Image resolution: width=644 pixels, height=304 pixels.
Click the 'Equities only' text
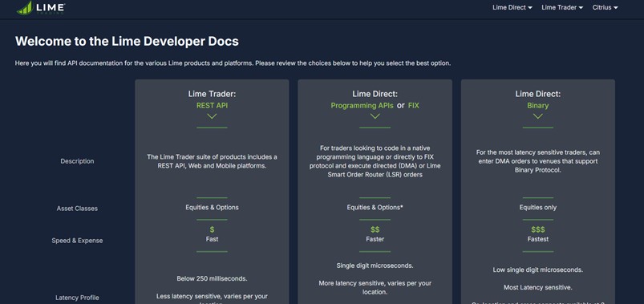pos(537,208)
